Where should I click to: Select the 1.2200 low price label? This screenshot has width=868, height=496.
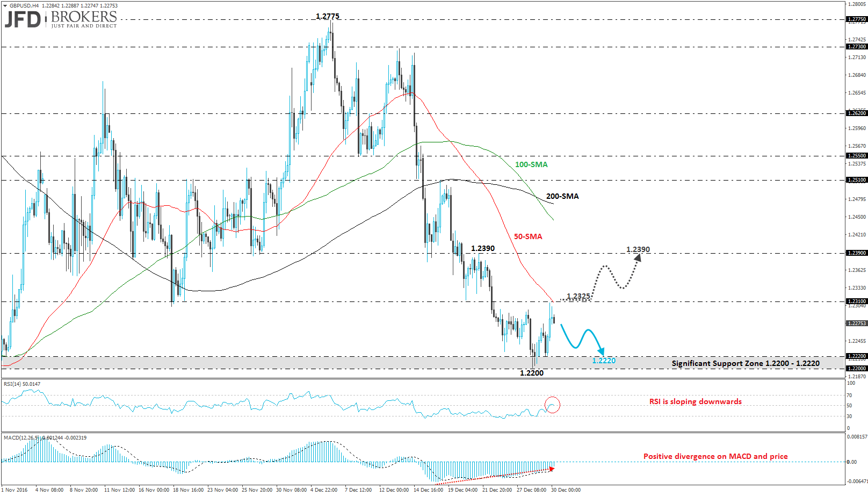[532, 373]
